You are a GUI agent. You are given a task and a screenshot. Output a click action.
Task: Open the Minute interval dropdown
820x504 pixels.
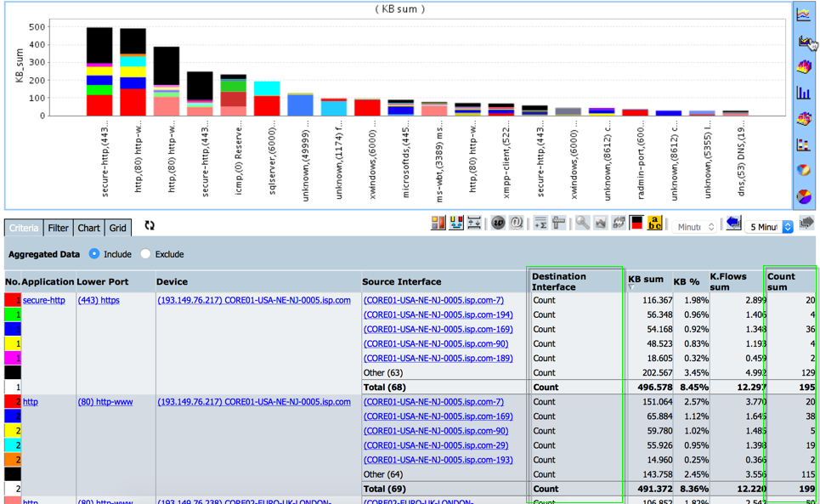694,227
